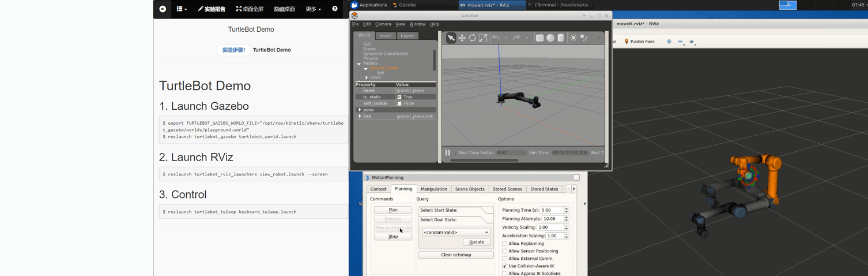Enable Allow Sensor Positioning checkbox
Screen dimensions: 868x276
(505, 251)
